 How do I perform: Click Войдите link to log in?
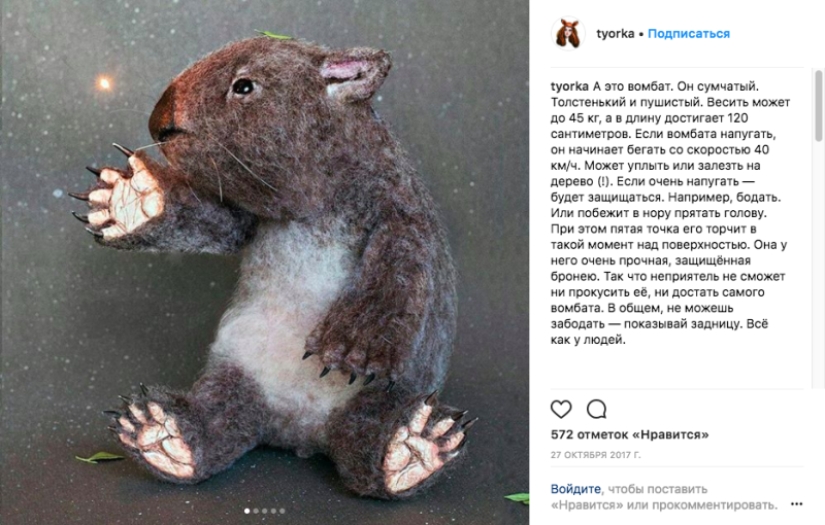576,489
